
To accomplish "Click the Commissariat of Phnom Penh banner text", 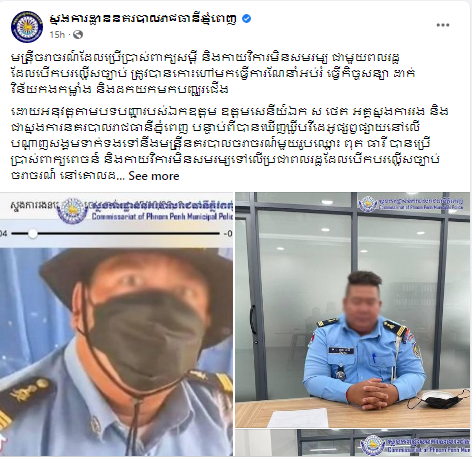I will pyautogui.click(x=162, y=217).
